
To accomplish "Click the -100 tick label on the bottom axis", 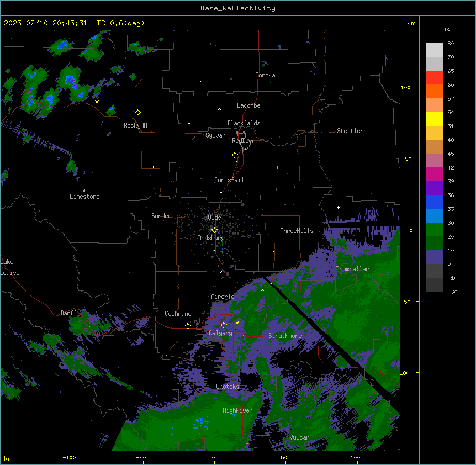I will (x=69, y=457).
